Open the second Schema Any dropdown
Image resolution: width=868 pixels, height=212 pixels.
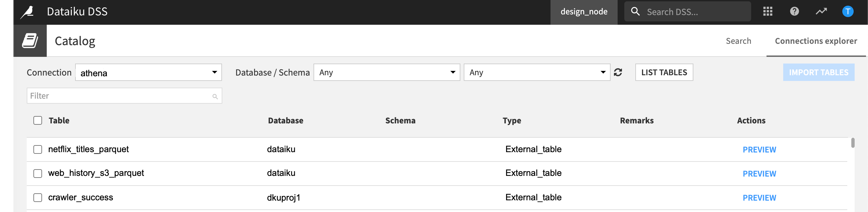click(537, 72)
